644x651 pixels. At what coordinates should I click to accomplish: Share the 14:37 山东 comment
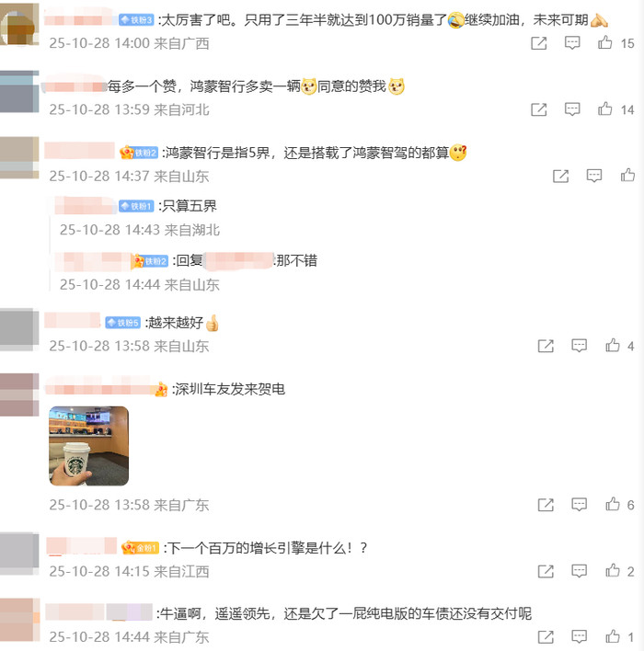(560, 176)
